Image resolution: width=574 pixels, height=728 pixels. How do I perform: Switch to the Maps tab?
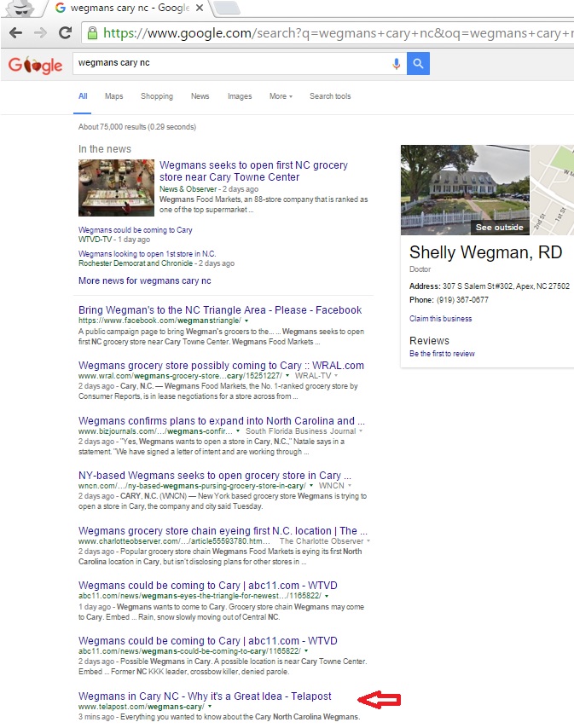coord(113,96)
